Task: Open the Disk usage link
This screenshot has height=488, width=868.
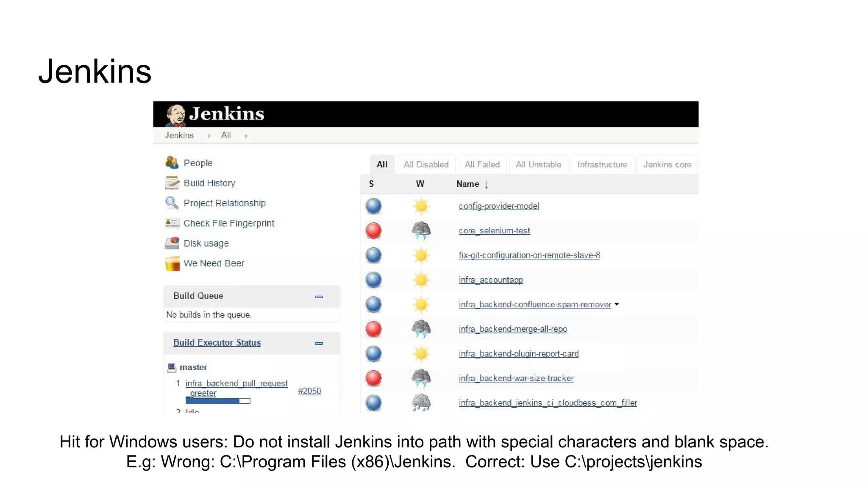Action: coord(206,243)
